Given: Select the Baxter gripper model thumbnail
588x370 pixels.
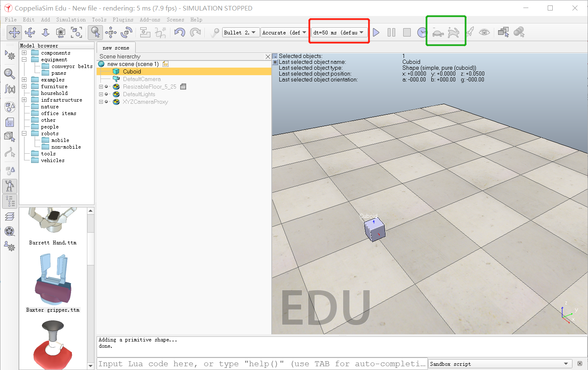Looking at the screenshot, I should (52, 279).
